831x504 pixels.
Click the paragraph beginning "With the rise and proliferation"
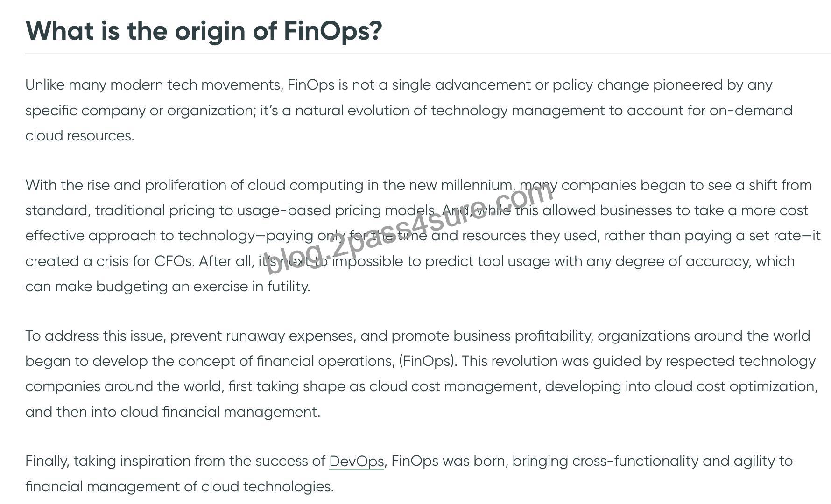pos(423,235)
